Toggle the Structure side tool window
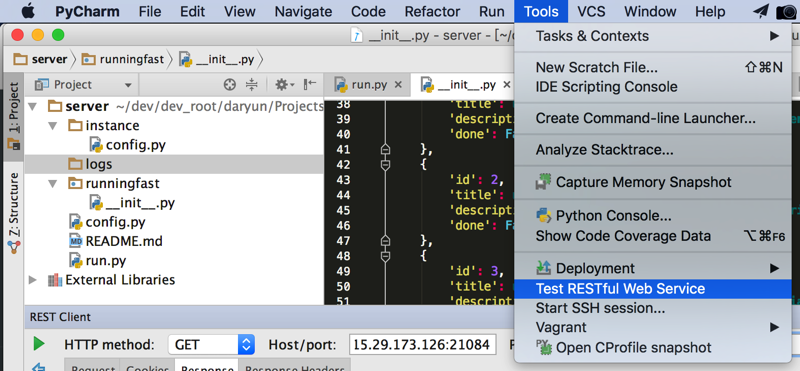Viewport: 800px width, 371px height. pos(13,214)
